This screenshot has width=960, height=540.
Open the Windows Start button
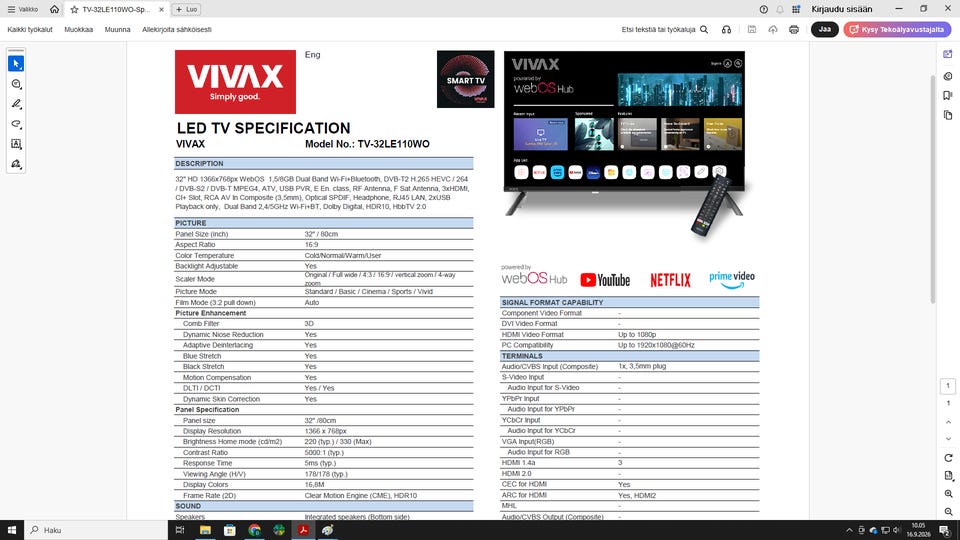[x=12, y=530]
